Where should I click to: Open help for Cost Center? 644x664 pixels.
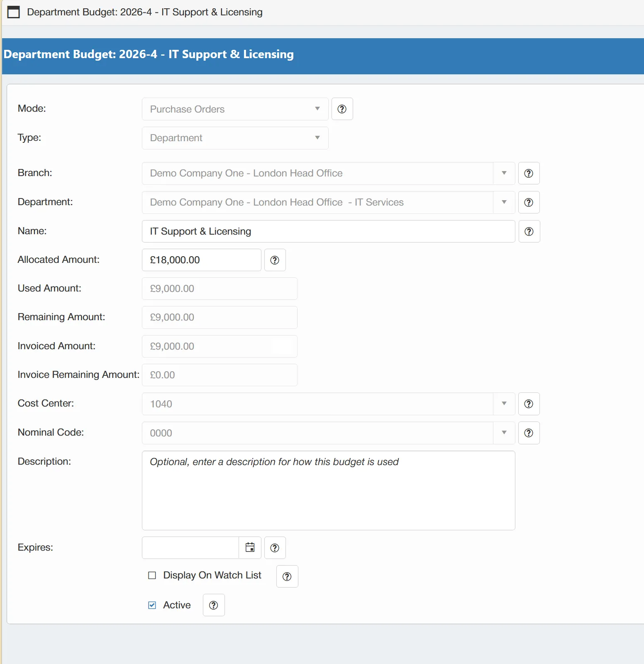tap(529, 404)
